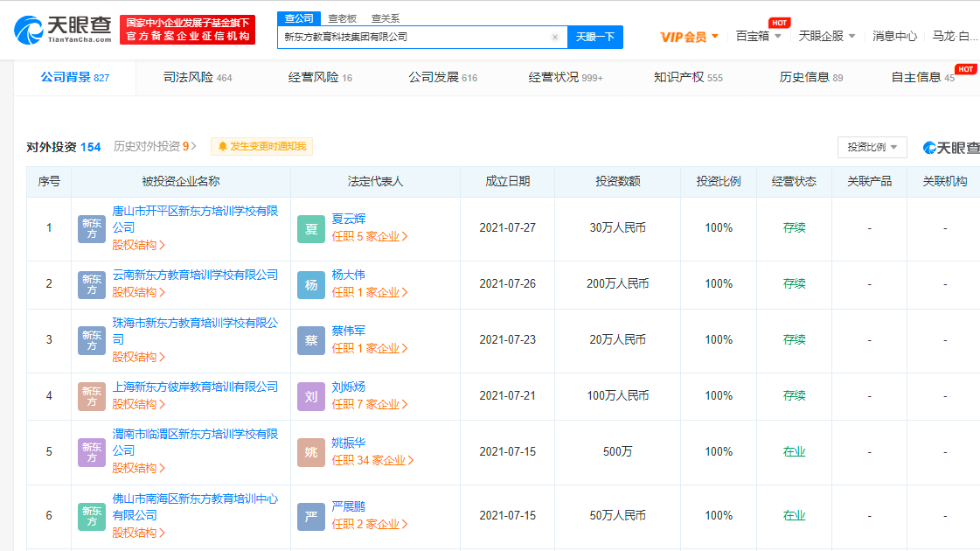
Task: Open the 马龙·白 user account menu
Action: (x=955, y=36)
